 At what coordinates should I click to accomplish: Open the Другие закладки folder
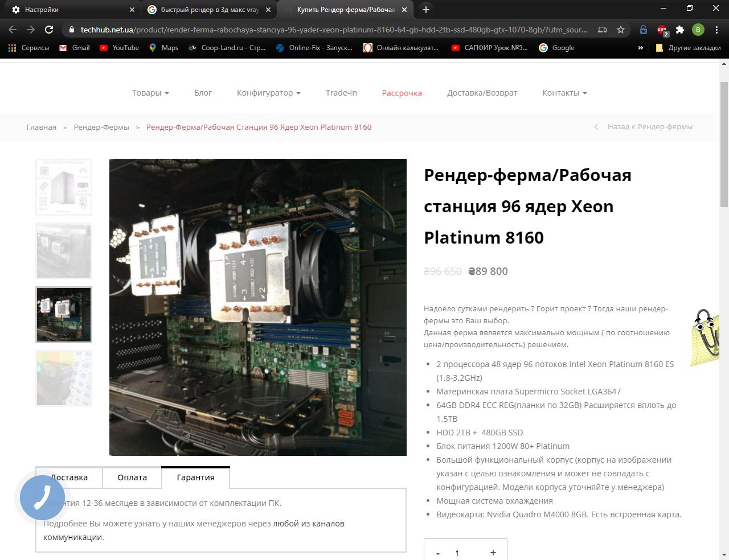tap(688, 48)
